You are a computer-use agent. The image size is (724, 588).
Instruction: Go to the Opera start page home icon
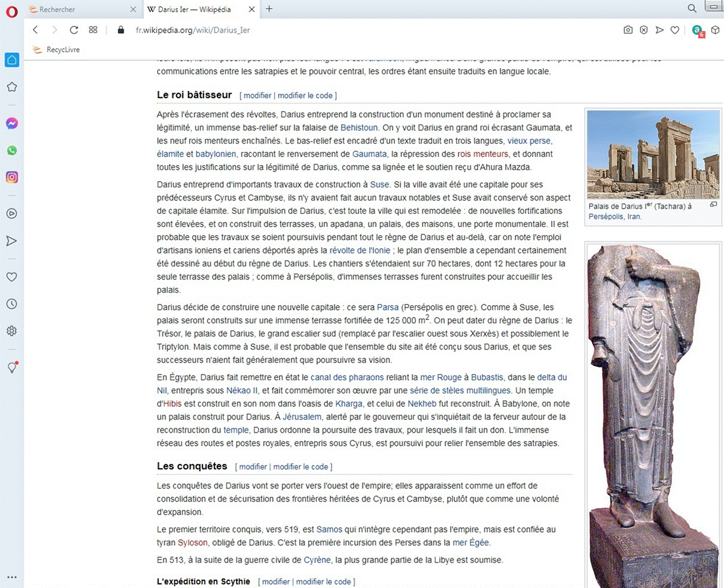point(12,60)
